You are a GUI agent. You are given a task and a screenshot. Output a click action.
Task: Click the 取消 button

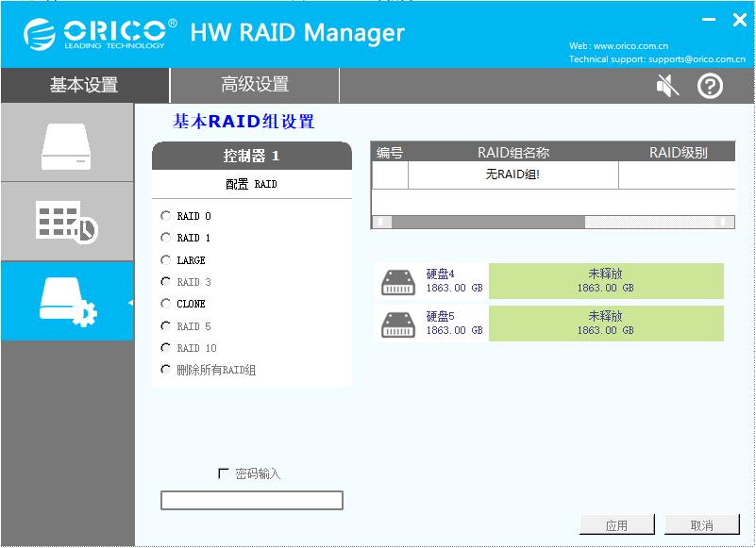point(701,524)
